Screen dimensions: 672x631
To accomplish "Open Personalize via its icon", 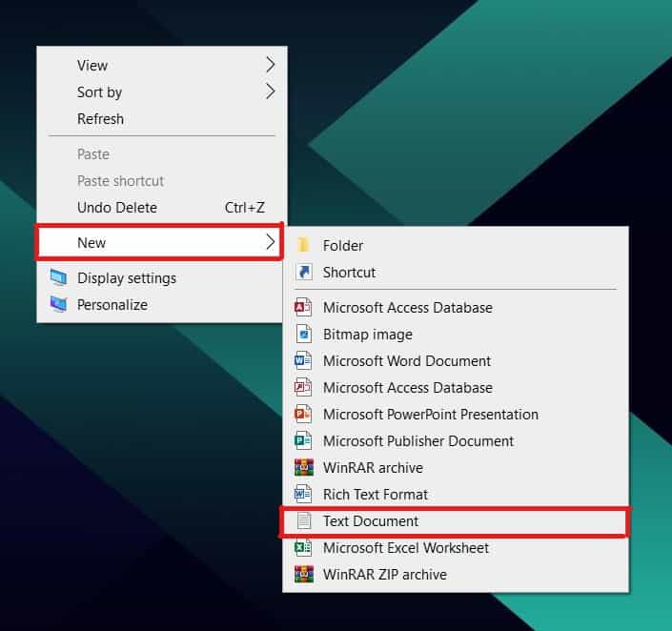I will 58,304.
